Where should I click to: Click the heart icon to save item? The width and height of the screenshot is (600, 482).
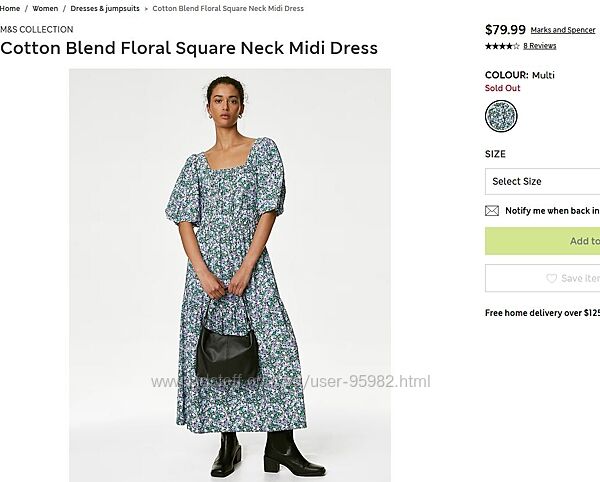[x=551, y=278]
